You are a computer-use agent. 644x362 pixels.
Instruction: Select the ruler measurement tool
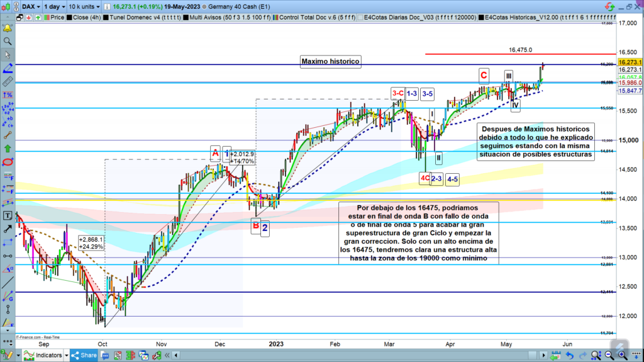8,82
